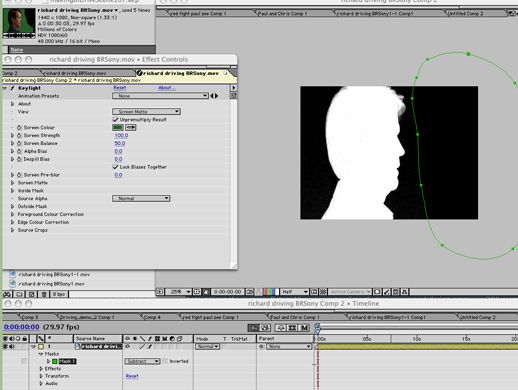Create a new composition from Project panel
The width and height of the screenshot is (518, 390).
32,294
